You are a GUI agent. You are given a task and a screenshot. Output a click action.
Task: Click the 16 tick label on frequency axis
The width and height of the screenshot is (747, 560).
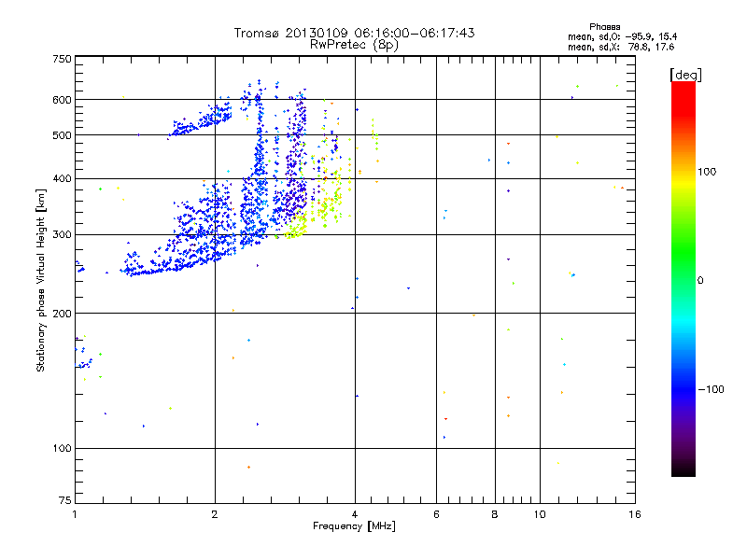tap(635, 514)
